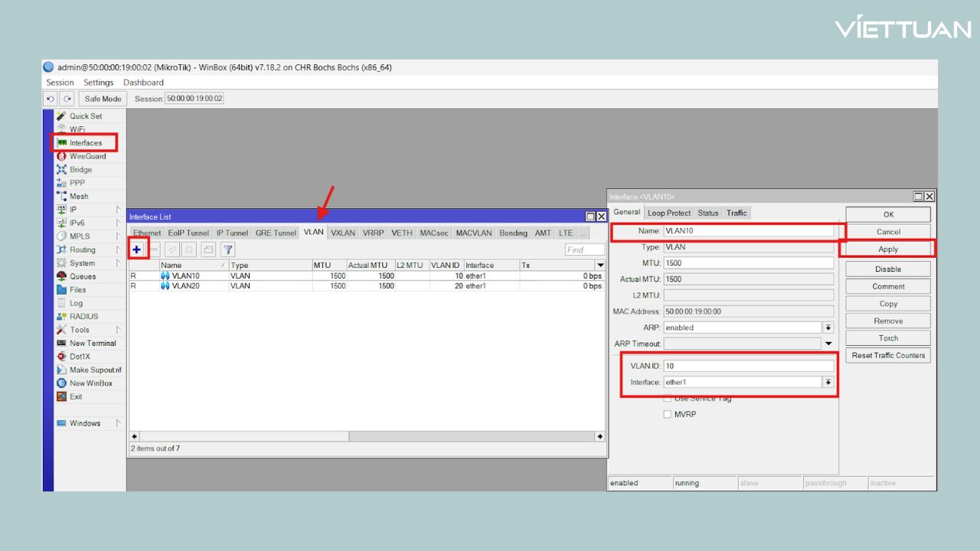Open the ARP dropdown arrow
980x551 pixels.
click(828, 328)
